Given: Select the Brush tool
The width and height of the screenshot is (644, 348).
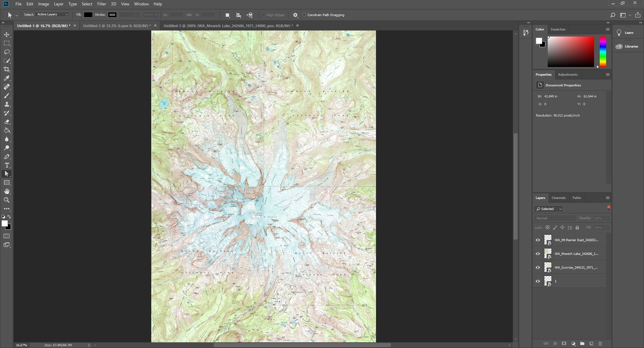Looking at the screenshot, I should point(7,96).
